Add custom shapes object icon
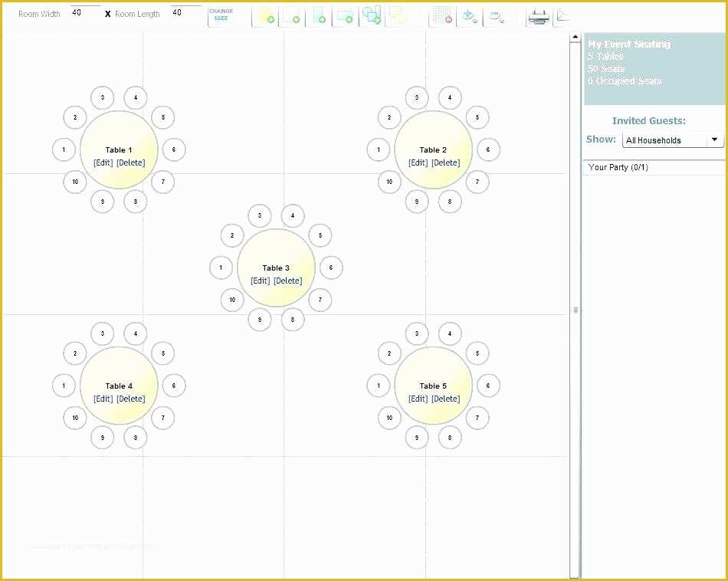Screen dimensions: 728x581 tap(372, 15)
